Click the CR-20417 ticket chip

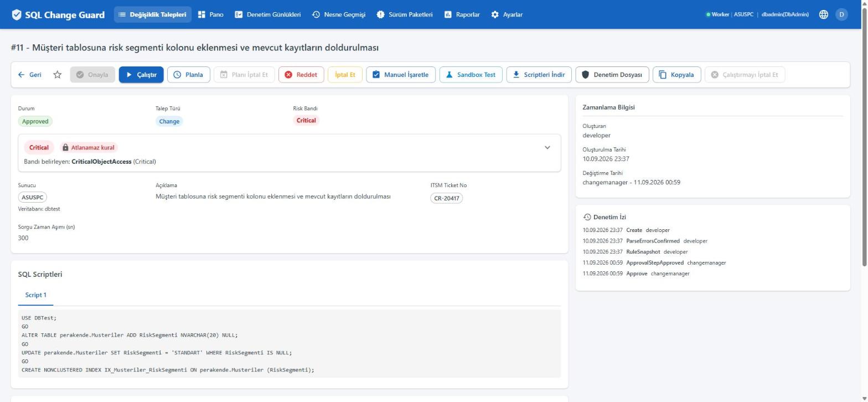pos(446,198)
